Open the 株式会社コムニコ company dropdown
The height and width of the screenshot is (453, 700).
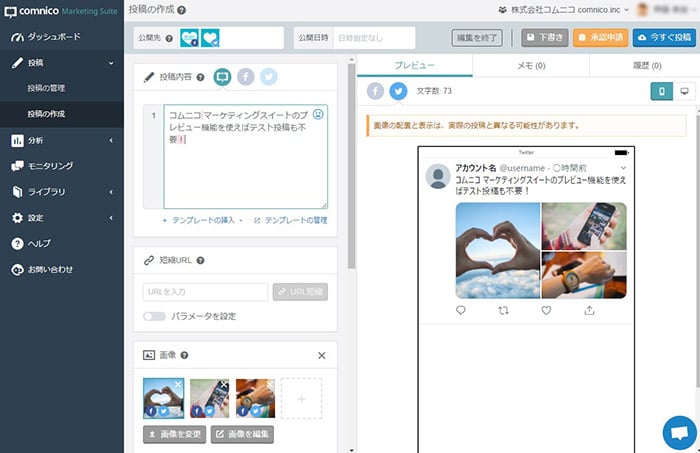[563, 10]
